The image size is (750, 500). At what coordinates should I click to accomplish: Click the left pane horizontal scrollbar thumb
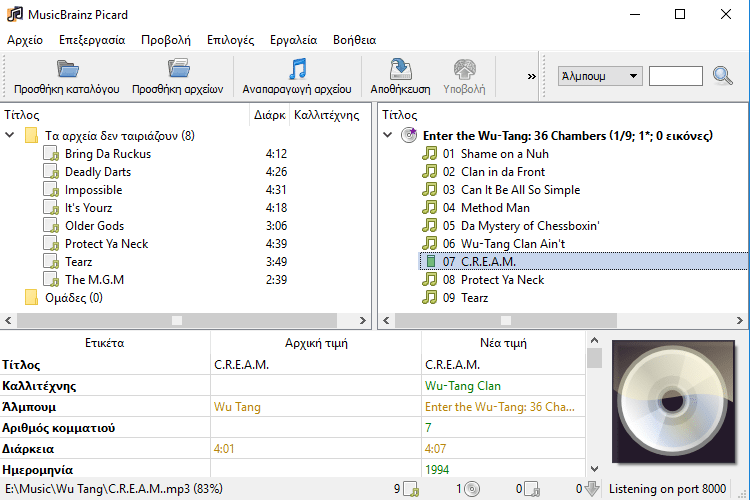coord(177,321)
